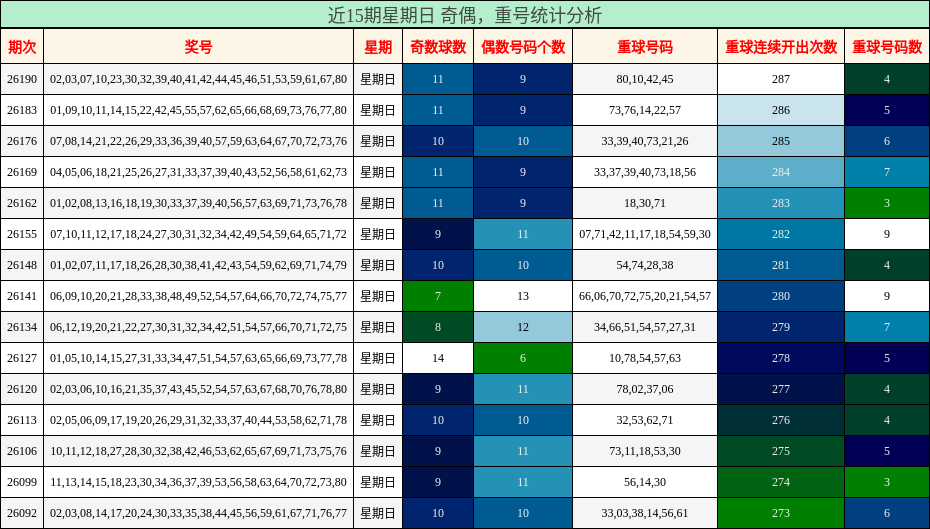Click the 重球号码 column header
The height and width of the screenshot is (529, 930).
(645, 47)
